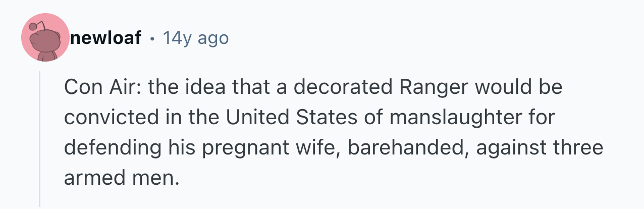Click the word "for" ending line two
The image size is (644, 209).
[543, 118]
